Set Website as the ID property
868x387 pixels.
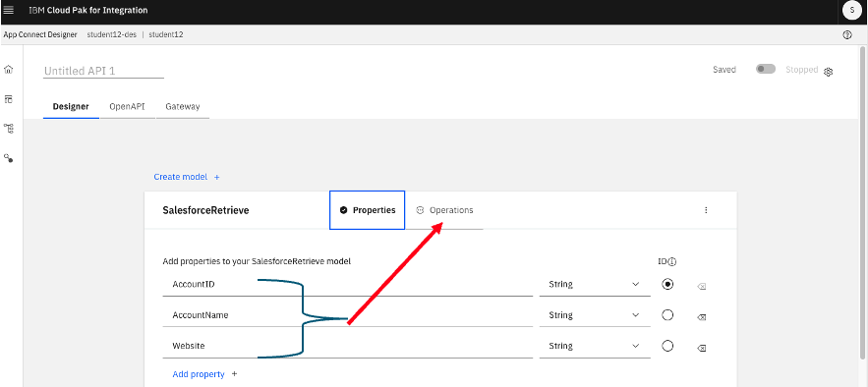[x=667, y=346]
